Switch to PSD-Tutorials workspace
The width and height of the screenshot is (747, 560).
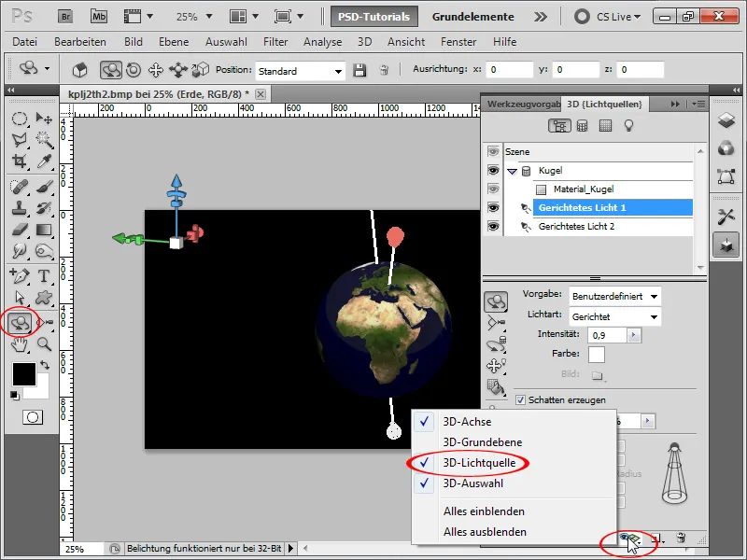coord(374,17)
